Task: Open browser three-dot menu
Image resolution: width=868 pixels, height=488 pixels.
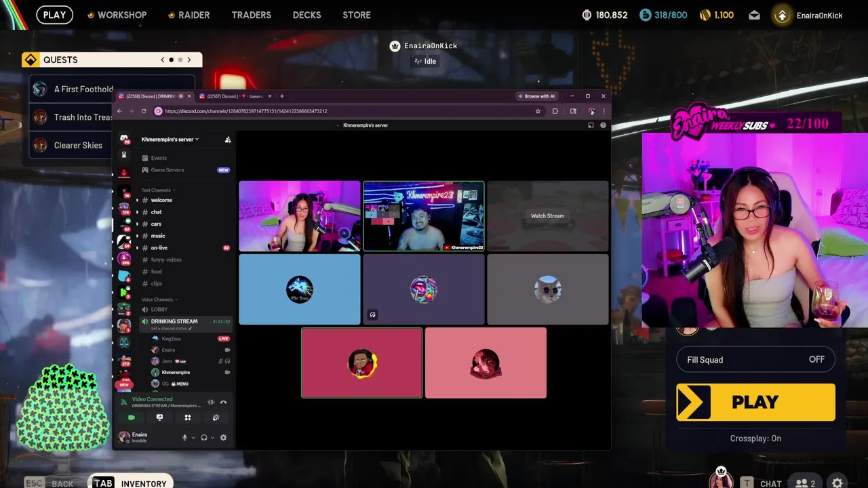Action: [x=604, y=111]
